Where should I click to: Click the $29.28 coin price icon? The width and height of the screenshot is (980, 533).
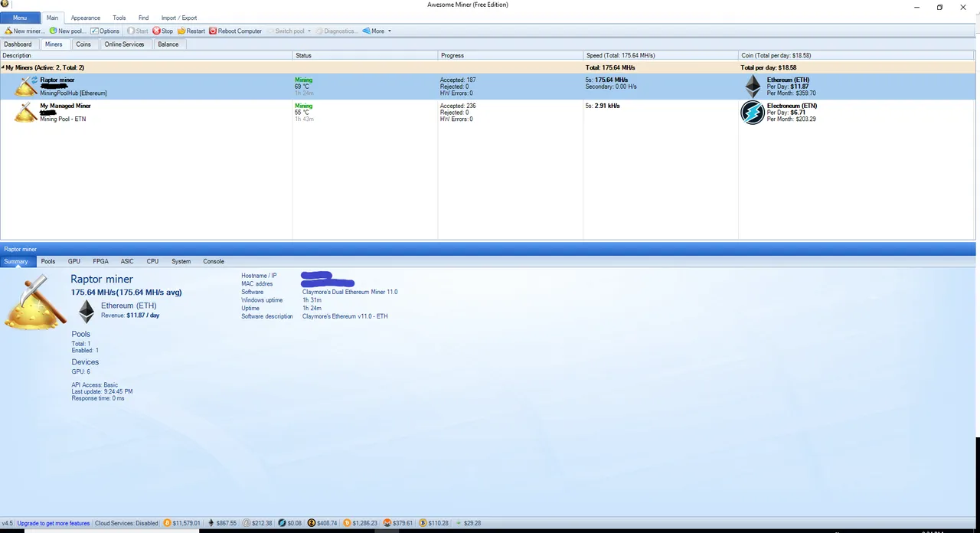[x=459, y=523]
